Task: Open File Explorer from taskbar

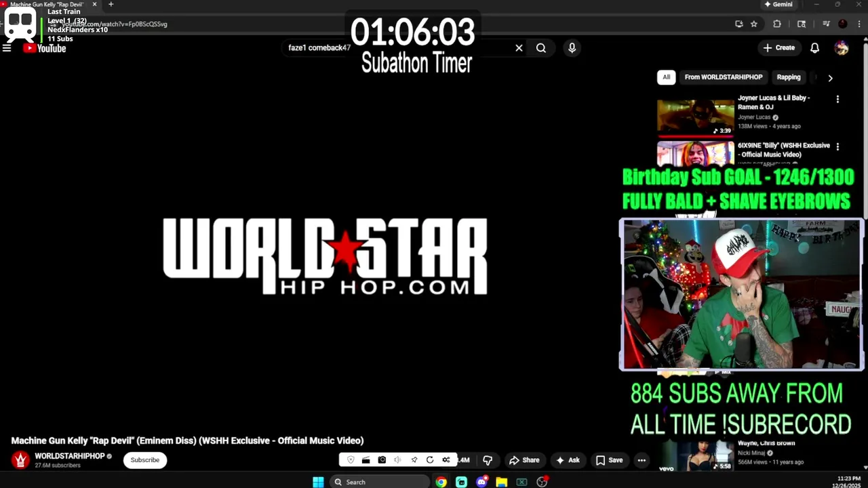Action: click(501, 482)
